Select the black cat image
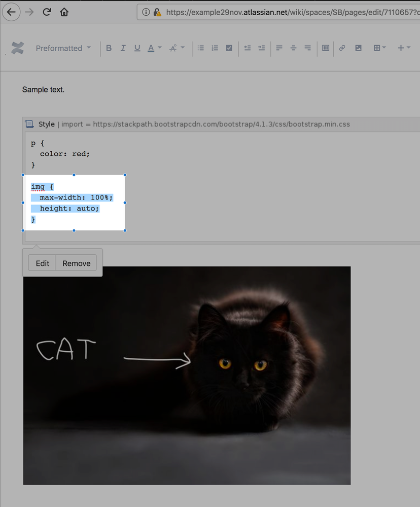420x507 pixels. pyautogui.click(x=187, y=376)
